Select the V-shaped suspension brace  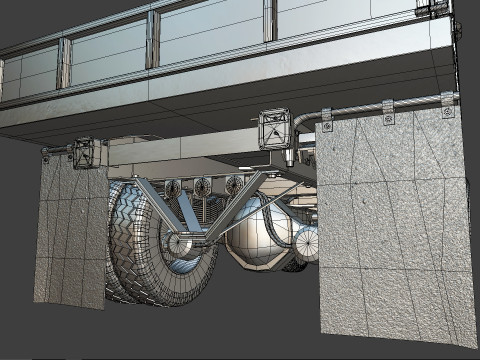tap(203, 207)
